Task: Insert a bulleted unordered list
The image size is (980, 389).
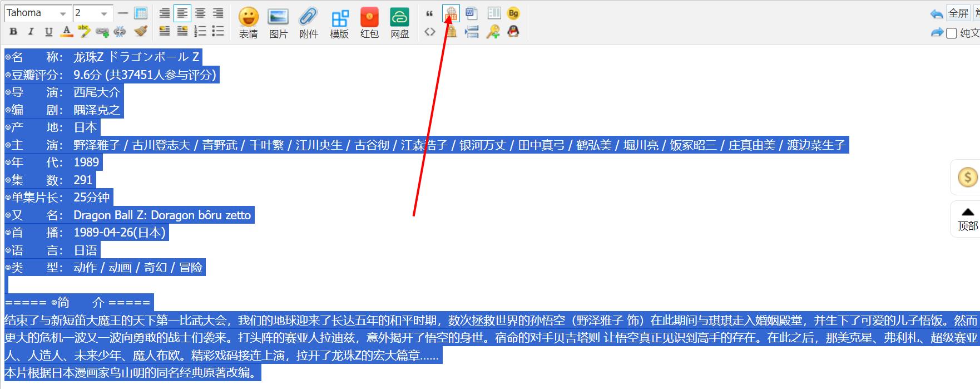Action: click(218, 31)
